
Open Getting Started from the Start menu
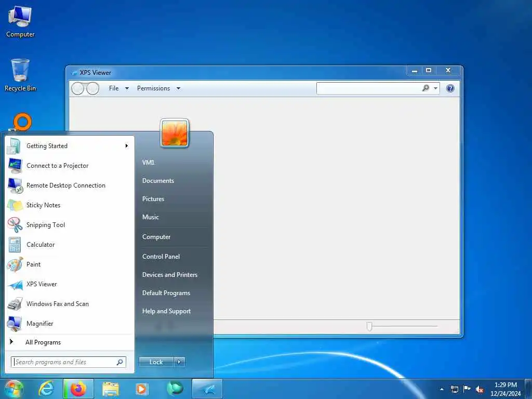coord(70,146)
